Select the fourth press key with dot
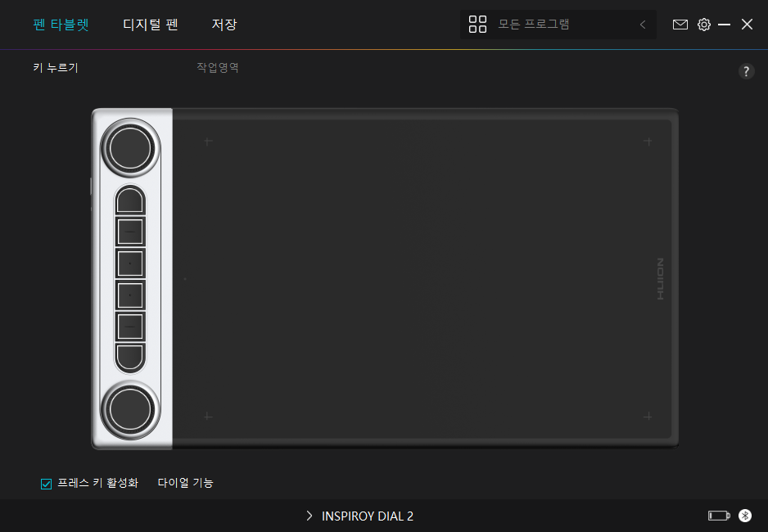The image size is (768, 532). point(130,295)
